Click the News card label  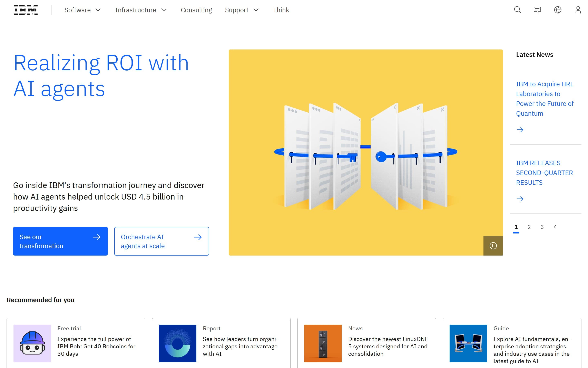pos(355,328)
